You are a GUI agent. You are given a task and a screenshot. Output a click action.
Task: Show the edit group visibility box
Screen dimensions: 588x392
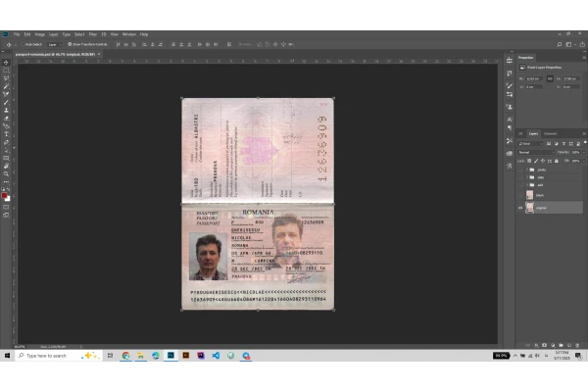click(520, 185)
